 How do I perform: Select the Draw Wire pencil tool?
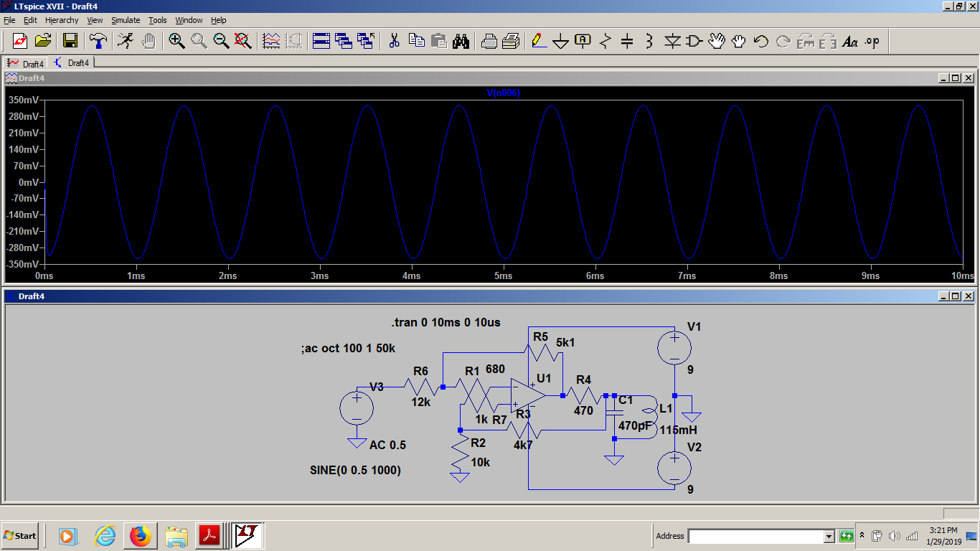[539, 41]
